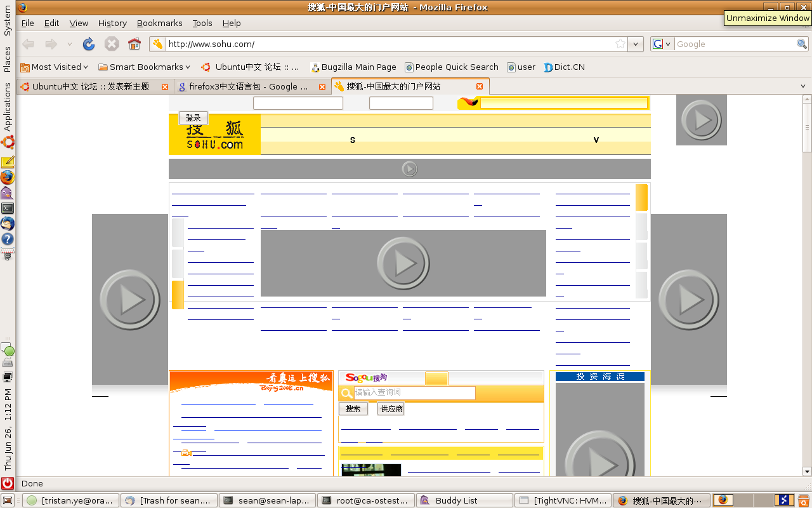The width and height of the screenshot is (812, 508).
Task: Open the terminal launcher in side panel
Action: [x=8, y=208]
